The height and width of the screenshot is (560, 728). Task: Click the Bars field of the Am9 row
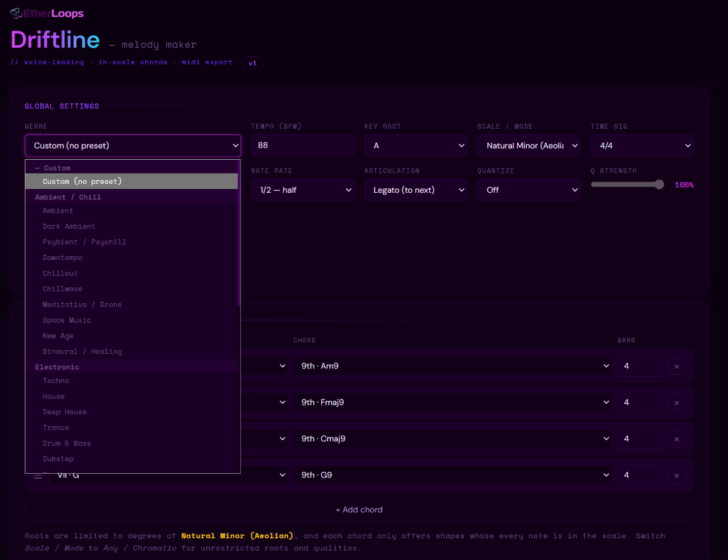(639, 366)
